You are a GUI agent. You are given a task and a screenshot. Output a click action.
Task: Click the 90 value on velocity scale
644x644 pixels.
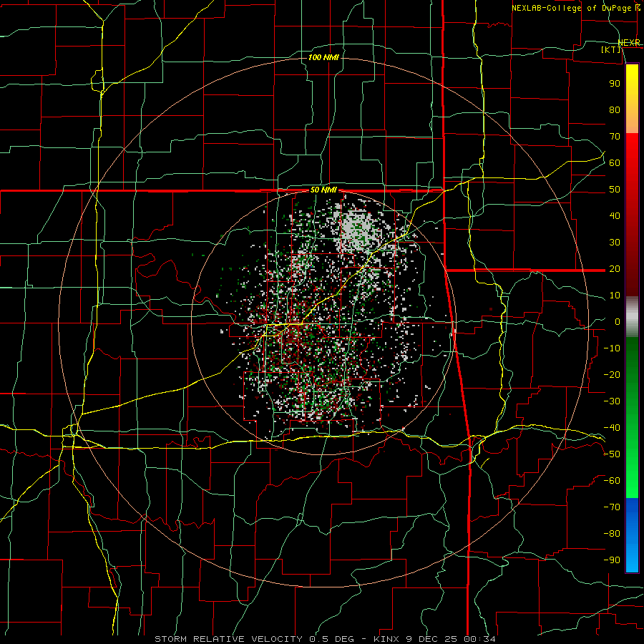coord(615,84)
